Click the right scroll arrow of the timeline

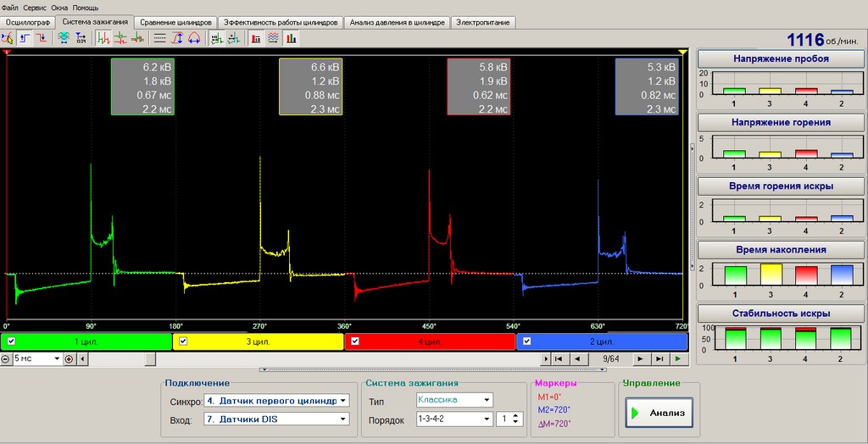click(547, 358)
